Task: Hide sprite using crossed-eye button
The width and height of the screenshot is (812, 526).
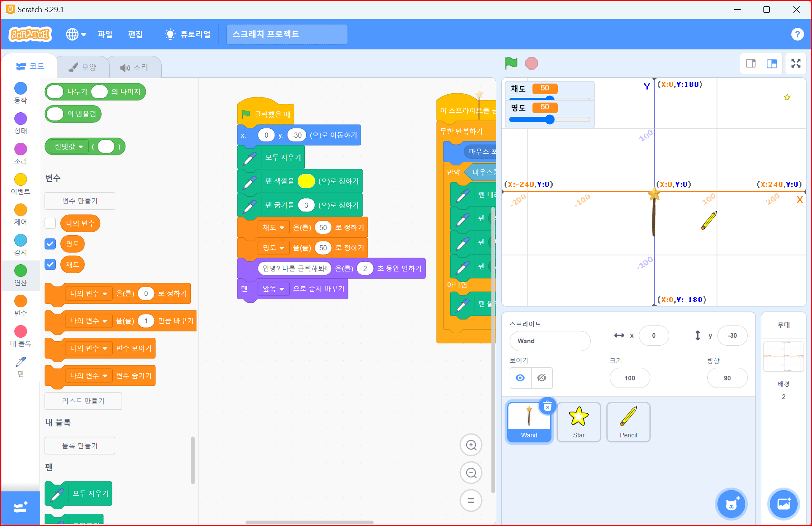Action: [x=541, y=378]
